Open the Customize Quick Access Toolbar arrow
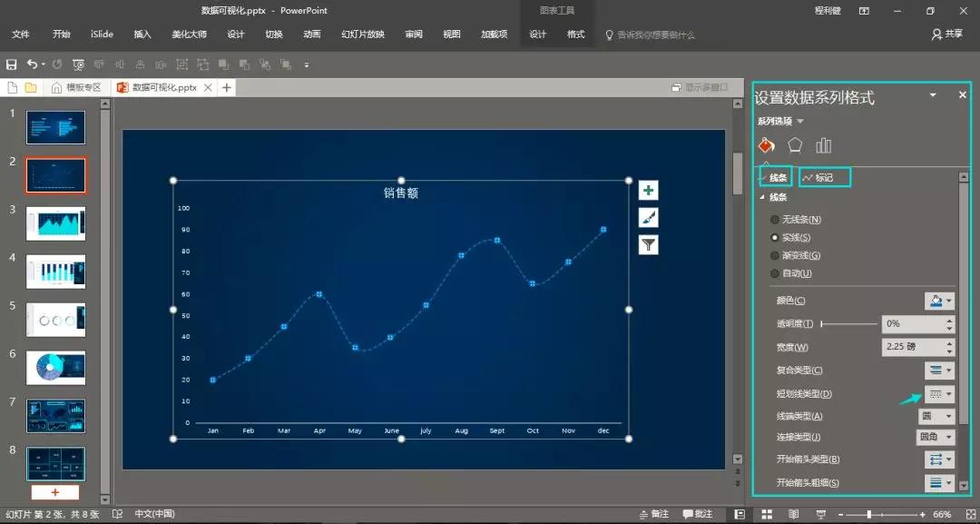 (307, 65)
